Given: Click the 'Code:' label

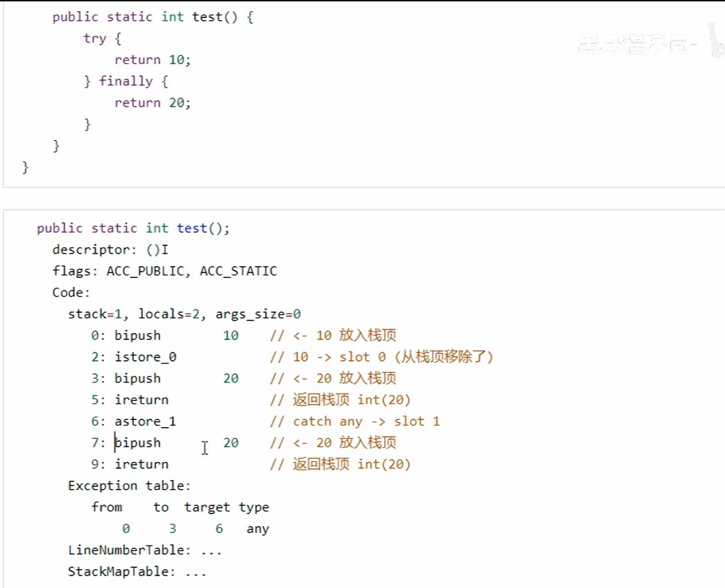Looking at the screenshot, I should point(70,293).
